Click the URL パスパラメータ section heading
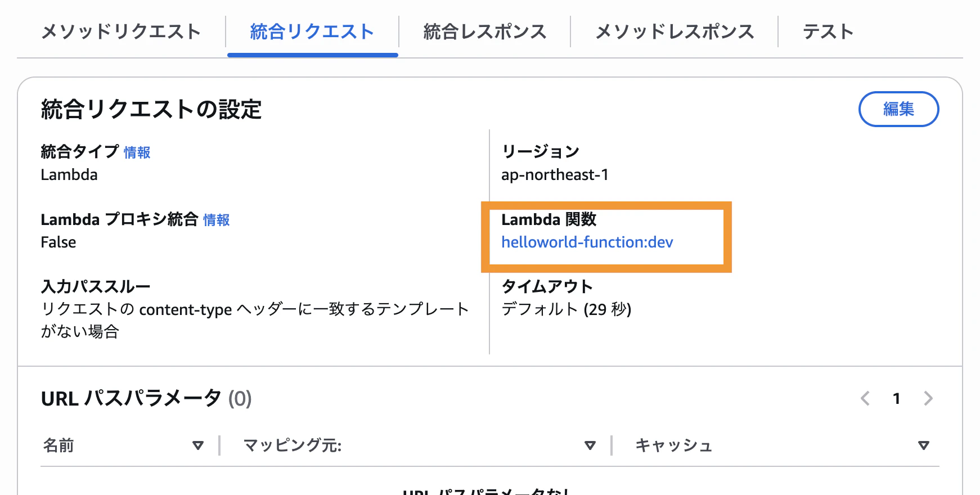980x495 pixels. click(x=131, y=399)
